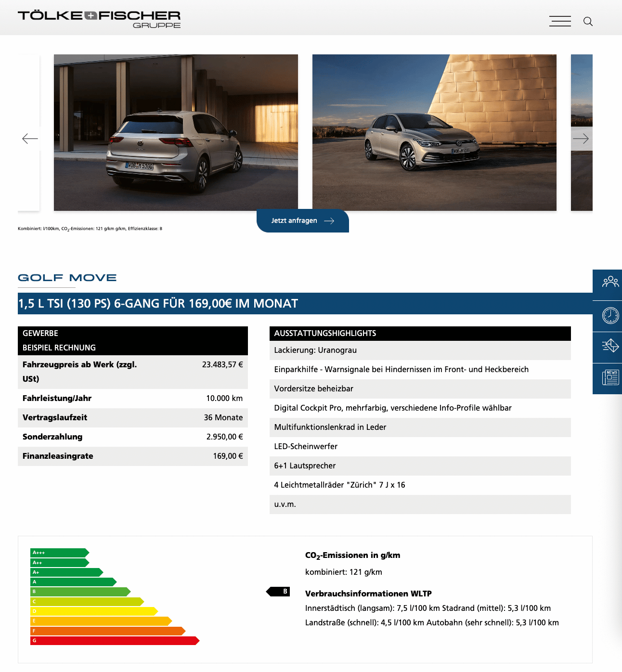Open the News sidebar icon
This screenshot has height=672, width=622.
coord(610,378)
